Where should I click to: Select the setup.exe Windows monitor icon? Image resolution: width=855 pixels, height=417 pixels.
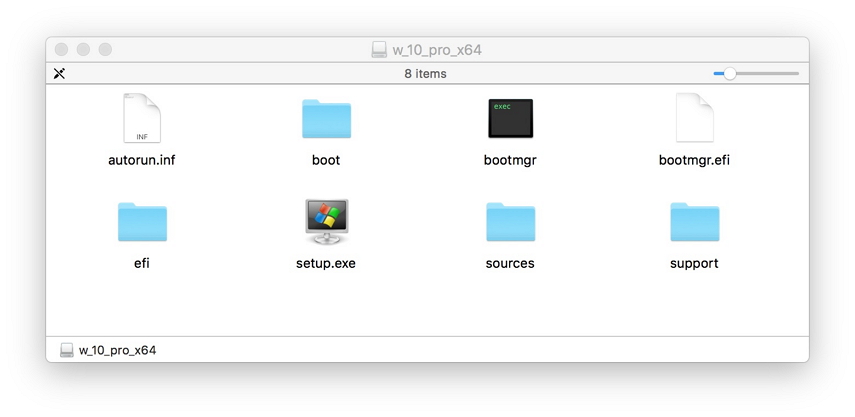326,222
